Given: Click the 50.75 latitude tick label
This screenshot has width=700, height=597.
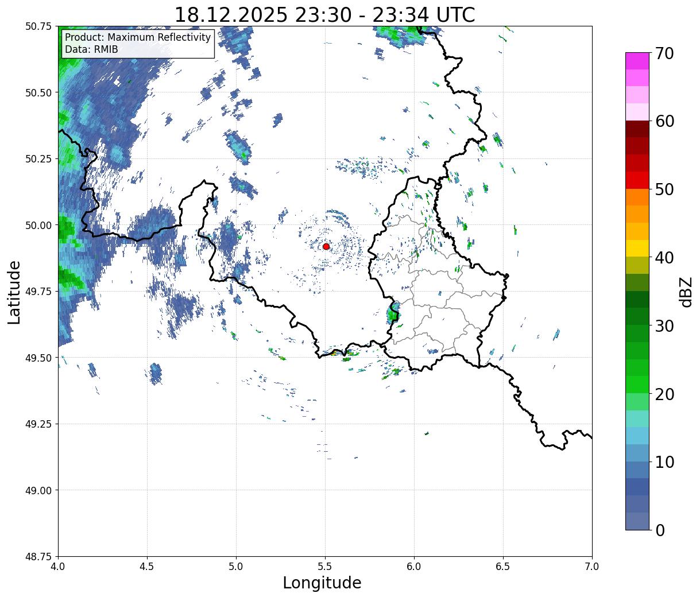Looking at the screenshot, I should [38, 26].
